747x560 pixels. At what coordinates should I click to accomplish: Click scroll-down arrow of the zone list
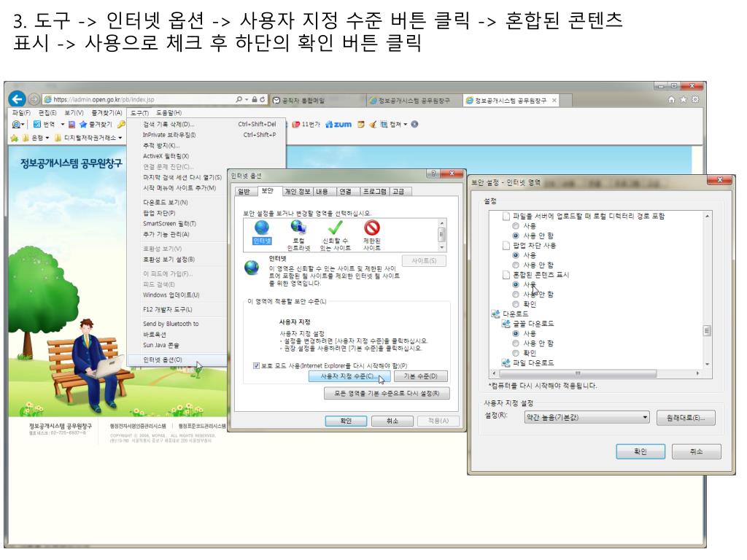click(x=441, y=248)
